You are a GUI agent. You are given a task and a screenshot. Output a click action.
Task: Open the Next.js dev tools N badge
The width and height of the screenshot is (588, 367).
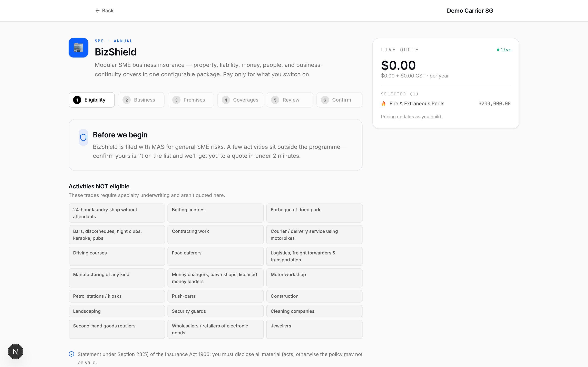15,351
